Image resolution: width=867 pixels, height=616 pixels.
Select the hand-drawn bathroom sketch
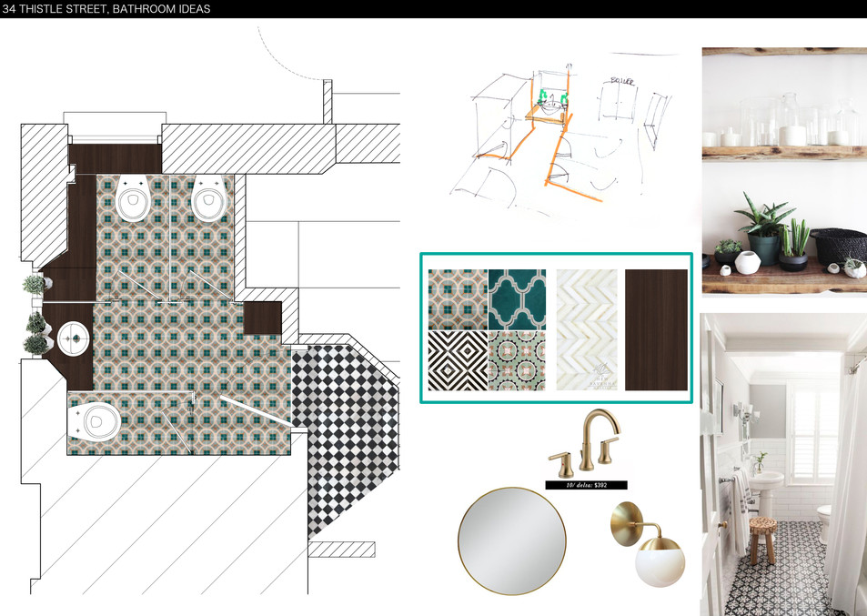(x=560, y=127)
